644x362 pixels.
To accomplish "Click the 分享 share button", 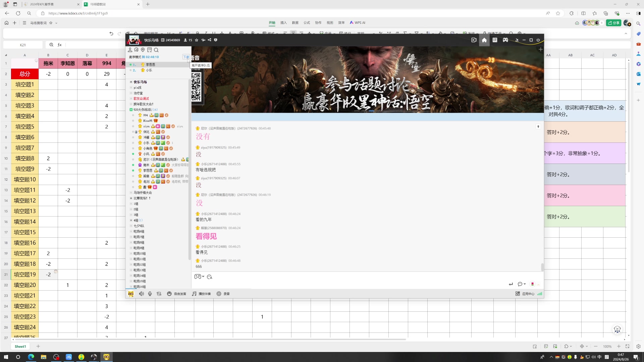I will click(x=614, y=23).
